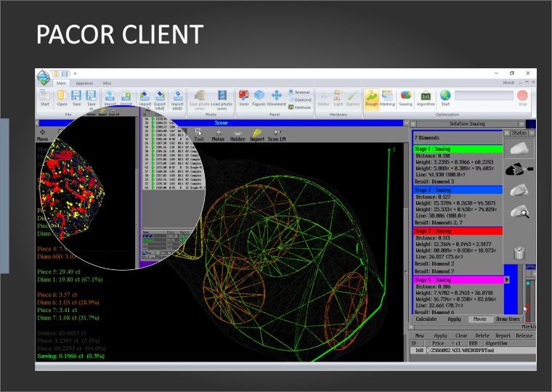Select the stone with magnifier status icon
This screenshot has height=392, width=552.
point(519,212)
